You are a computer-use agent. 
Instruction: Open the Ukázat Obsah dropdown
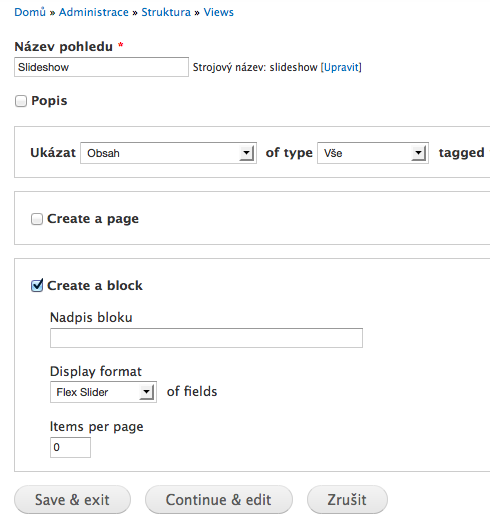[x=168, y=153]
